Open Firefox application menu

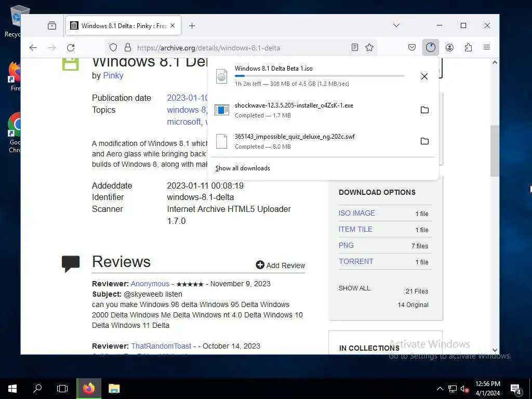pyautogui.click(x=486, y=47)
